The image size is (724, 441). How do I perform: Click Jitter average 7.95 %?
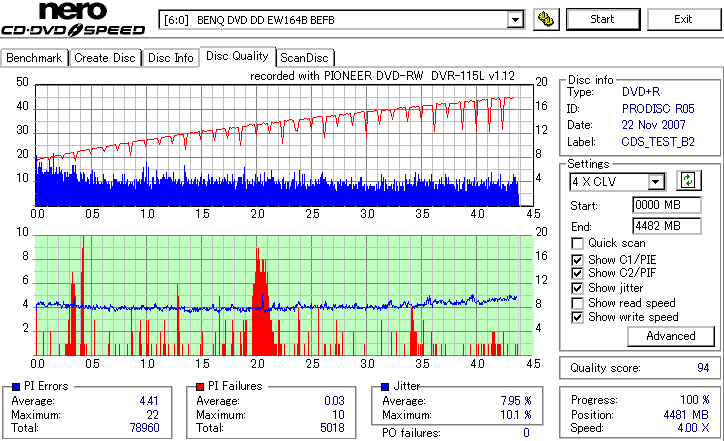click(x=516, y=401)
